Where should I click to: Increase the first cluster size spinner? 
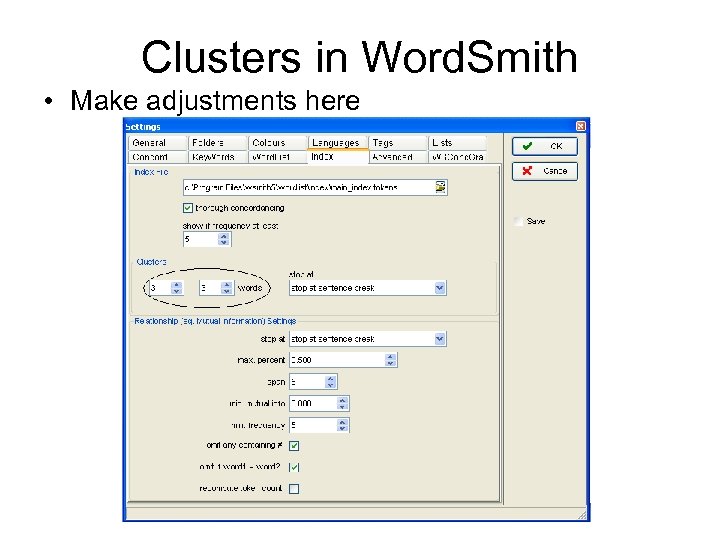176,285
